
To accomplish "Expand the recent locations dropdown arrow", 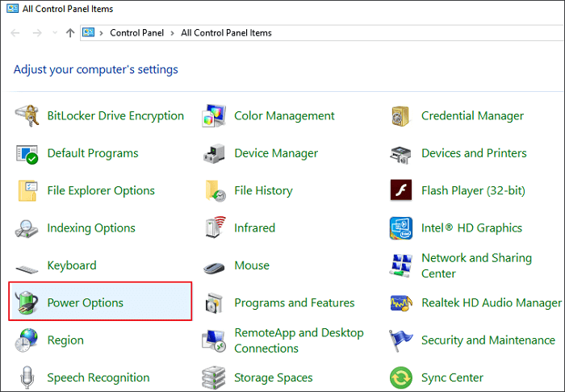I will pos(54,33).
